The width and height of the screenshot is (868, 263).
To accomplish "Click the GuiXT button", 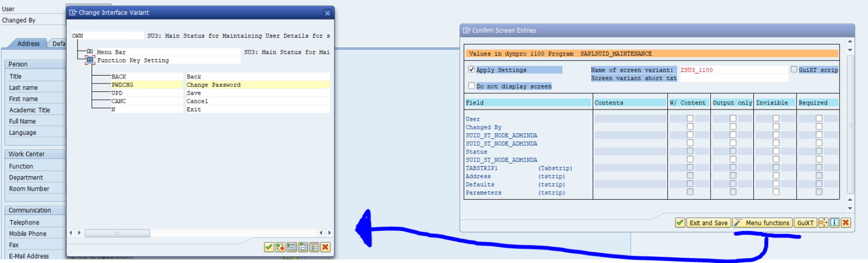I will [805, 223].
